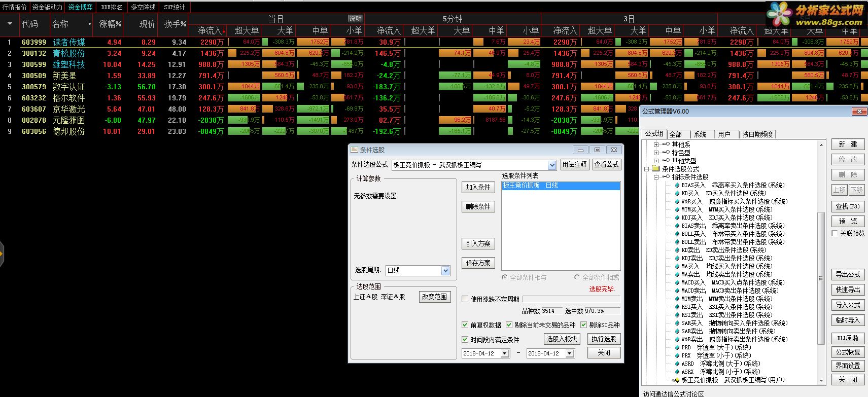The image size is (868, 397).
Task: Expand the 其他系 tree node
Action: tap(656, 145)
